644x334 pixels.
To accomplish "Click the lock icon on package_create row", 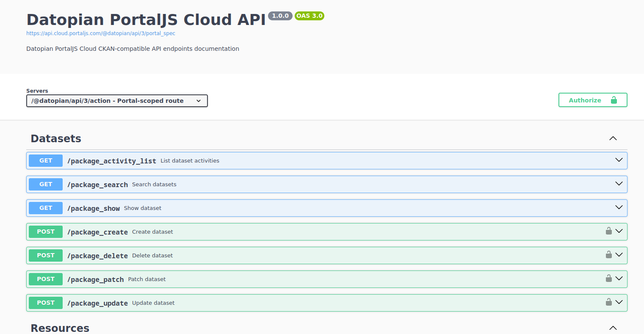I will pyautogui.click(x=608, y=231).
